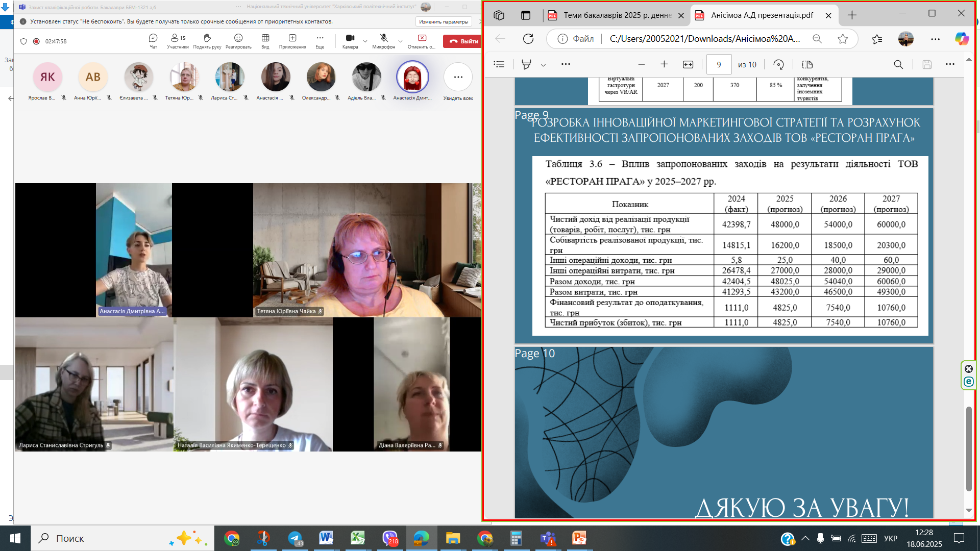
Task: Rotate the PDF page in Edge
Action: (778, 64)
